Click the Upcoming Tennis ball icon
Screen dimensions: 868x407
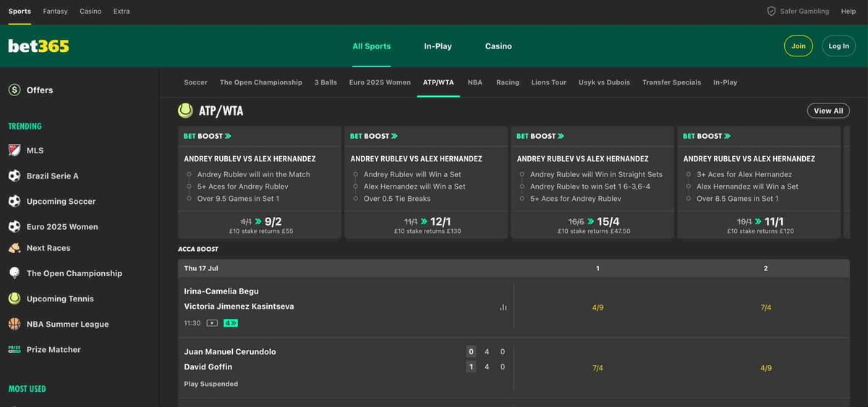pyautogui.click(x=14, y=299)
